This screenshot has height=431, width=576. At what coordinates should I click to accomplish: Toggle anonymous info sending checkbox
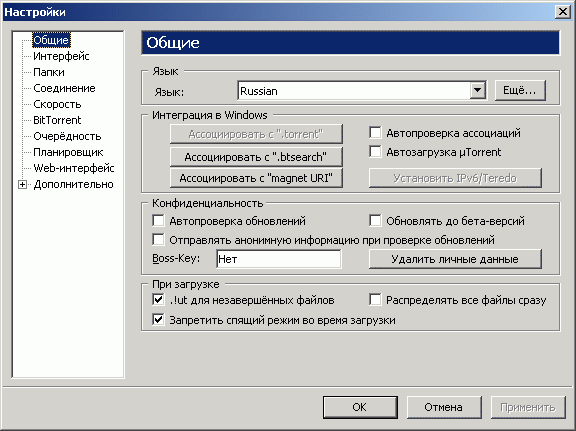tap(158, 240)
